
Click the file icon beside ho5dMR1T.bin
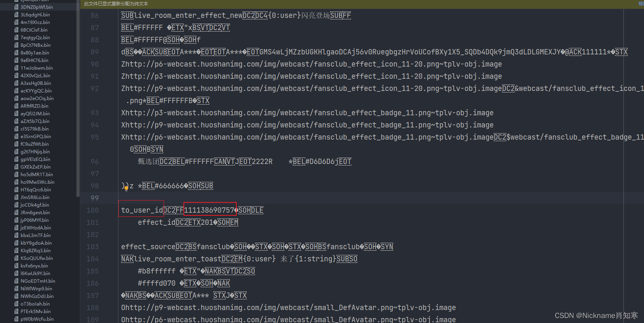16,174
